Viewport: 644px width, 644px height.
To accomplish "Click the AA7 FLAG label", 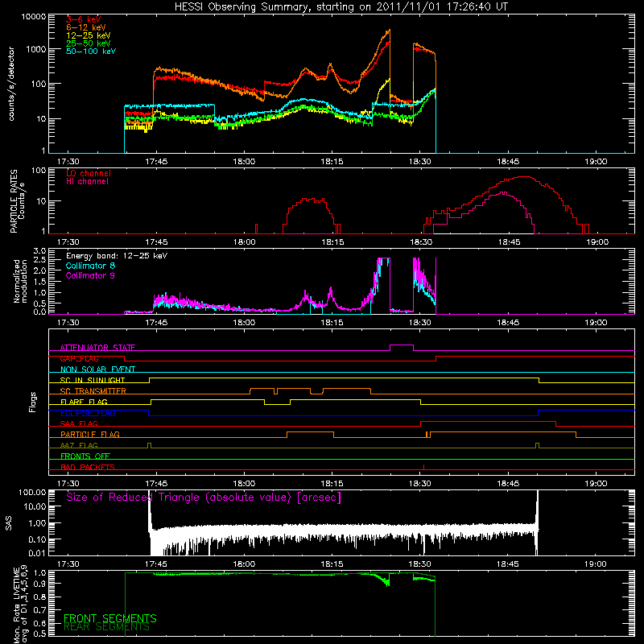I will [x=79, y=445].
